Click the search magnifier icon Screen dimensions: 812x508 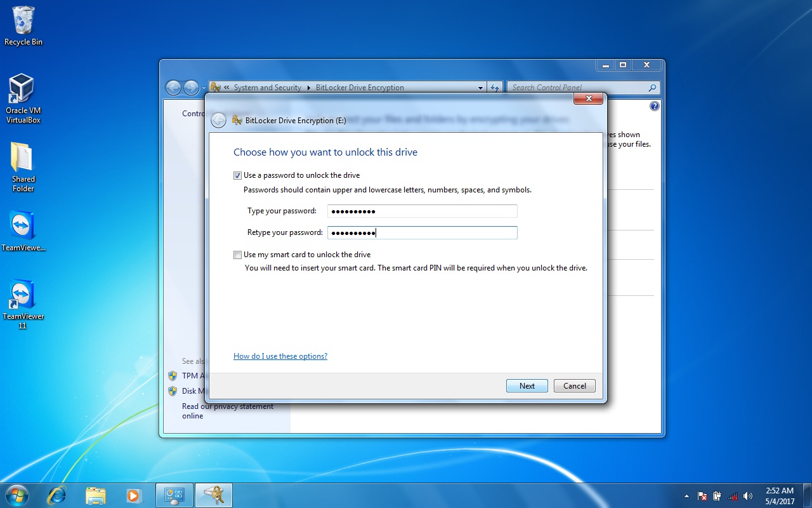click(x=652, y=88)
